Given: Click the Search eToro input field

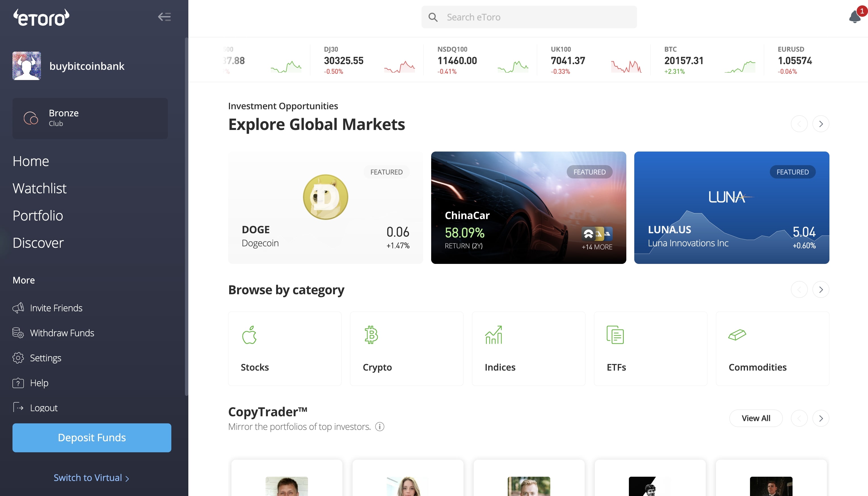Looking at the screenshot, I should click(x=529, y=17).
